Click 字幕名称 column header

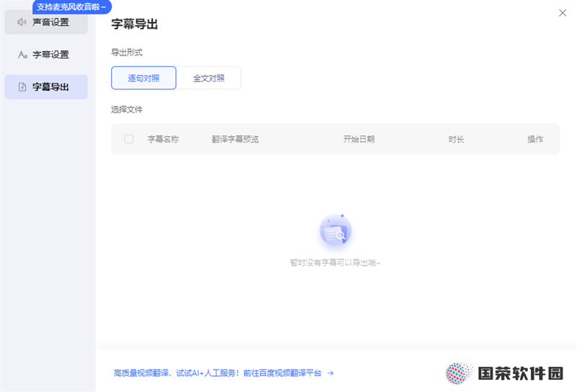tap(163, 139)
